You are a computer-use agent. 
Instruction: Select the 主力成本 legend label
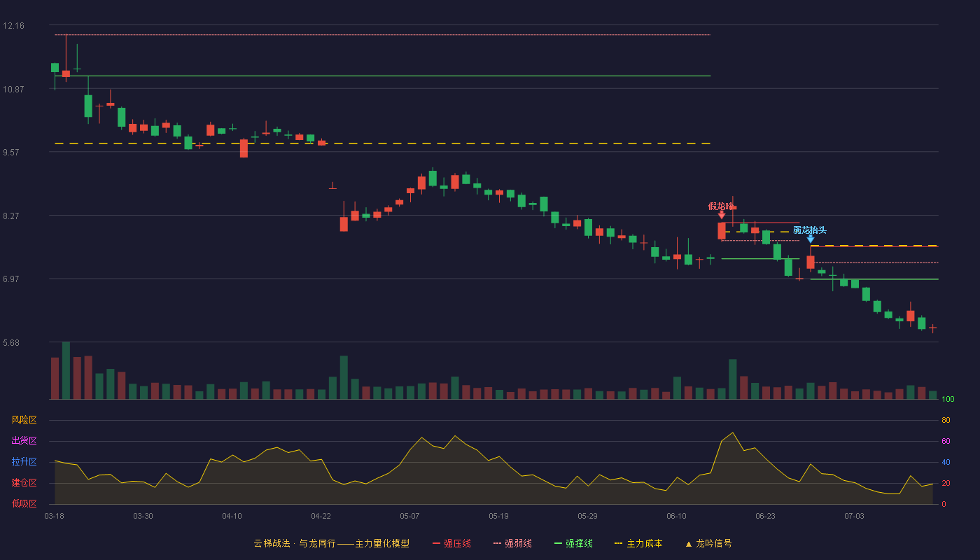point(644,543)
